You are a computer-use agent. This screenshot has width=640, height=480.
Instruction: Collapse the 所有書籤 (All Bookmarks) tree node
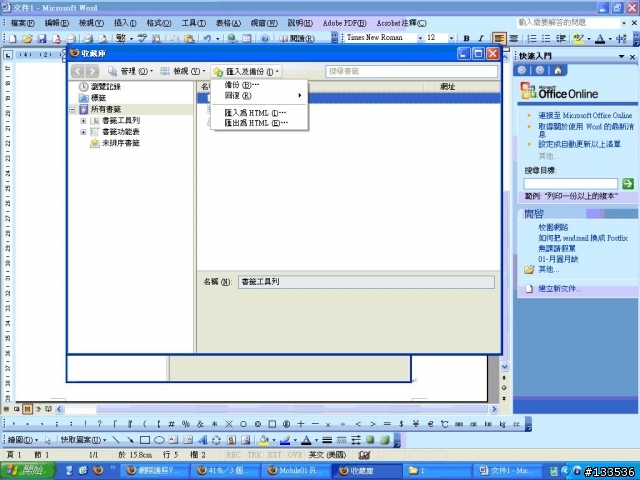coord(72,109)
